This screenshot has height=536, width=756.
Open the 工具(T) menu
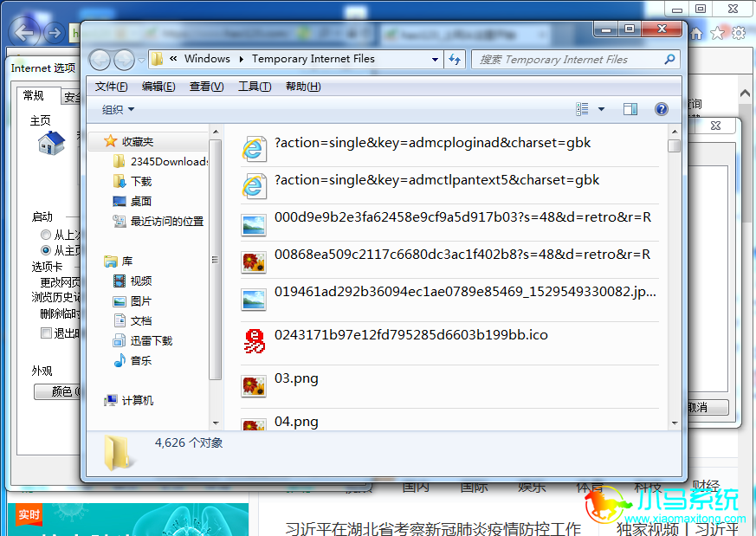point(255,87)
